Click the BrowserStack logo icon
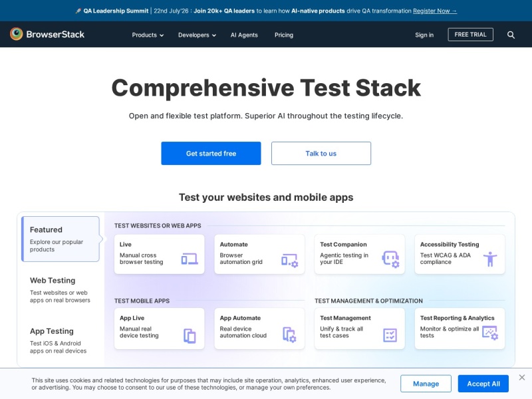This screenshot has height=399, width=532. [16, 34]
